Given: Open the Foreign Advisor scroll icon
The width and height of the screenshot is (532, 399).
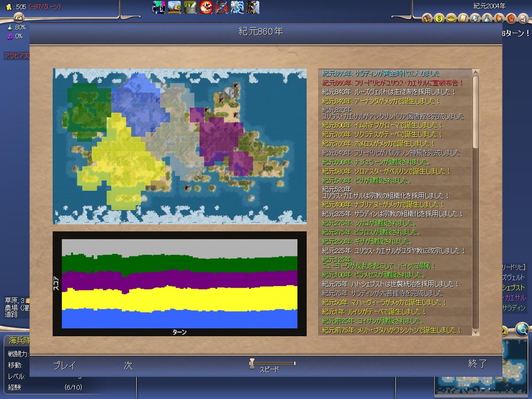Looking at the screenshot, I should click(463, 18).
